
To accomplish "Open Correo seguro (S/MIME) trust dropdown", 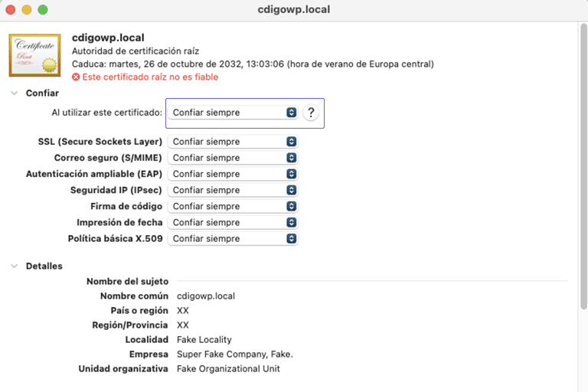I will pos(233,158).
